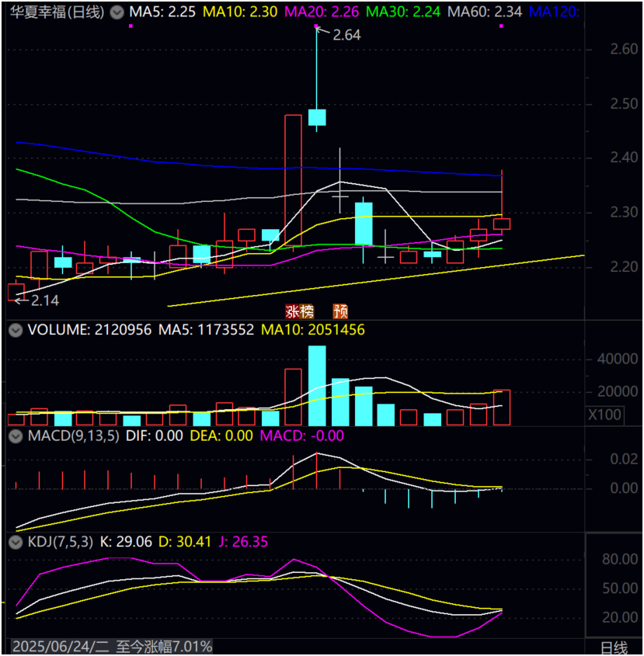Click the 2.20 price axis label

click(x=624, y=267)
